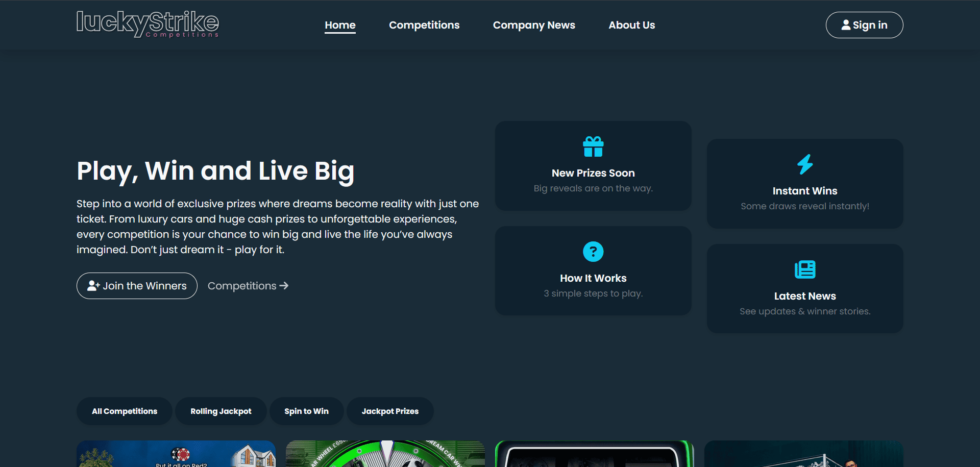Screen dimensions: 980x467
Task: Select the All Competitions filter
Action: (125, 411)
